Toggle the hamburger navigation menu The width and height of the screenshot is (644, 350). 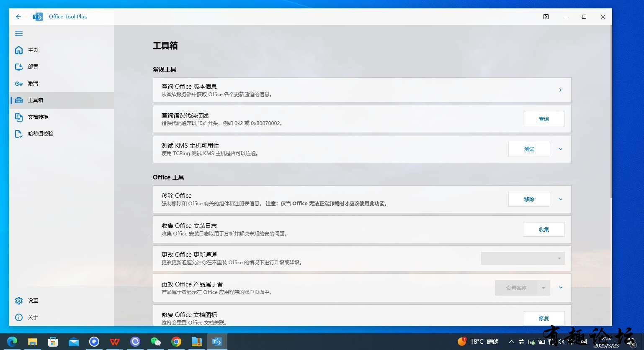coord(19,33)
